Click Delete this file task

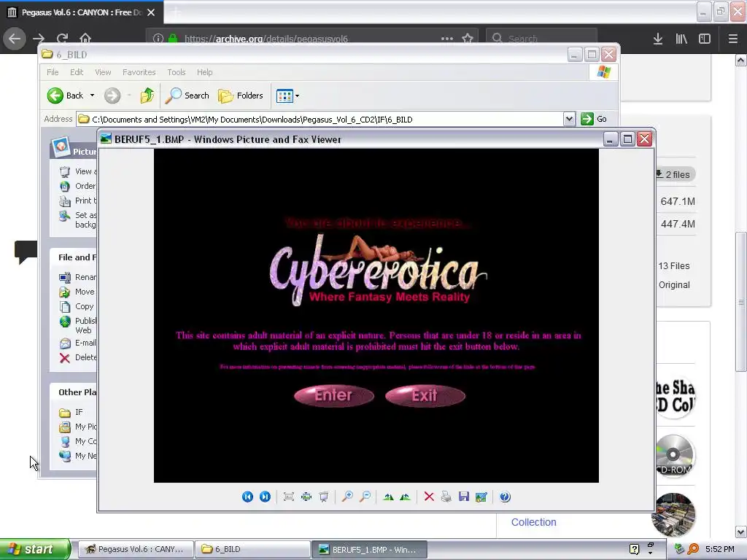tap(77, 357)
